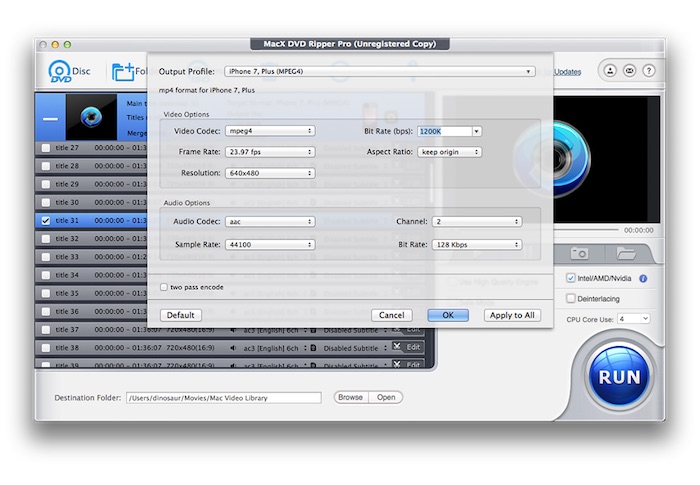Click the info icon beside Intel/AMD/Nvidia

(x=643, y=278)
